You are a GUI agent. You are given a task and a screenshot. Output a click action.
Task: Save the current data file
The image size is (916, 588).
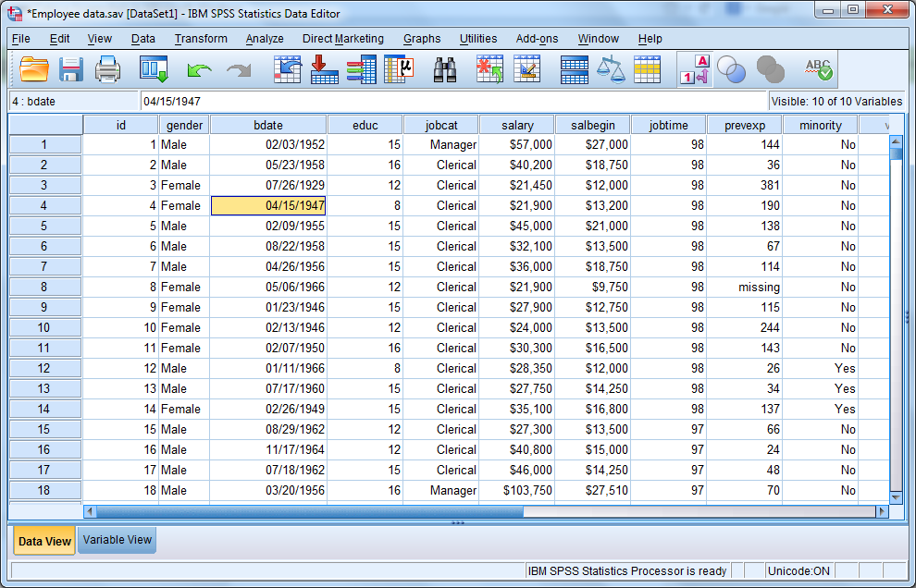[69, 68]
